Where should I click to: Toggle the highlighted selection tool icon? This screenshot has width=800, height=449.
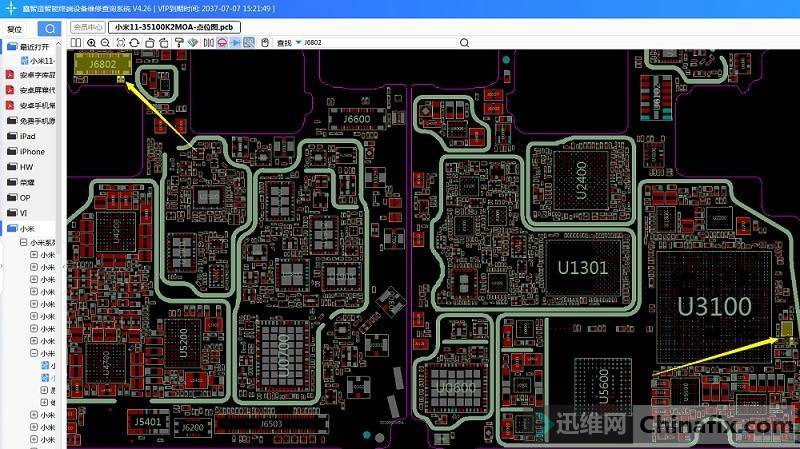(236, 43)
